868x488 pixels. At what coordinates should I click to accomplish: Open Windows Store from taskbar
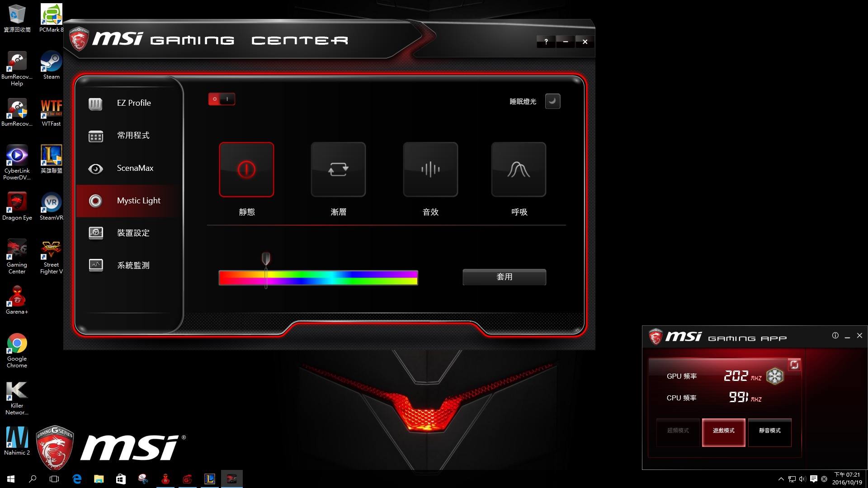pyautogui.click(x=121, y=479)
